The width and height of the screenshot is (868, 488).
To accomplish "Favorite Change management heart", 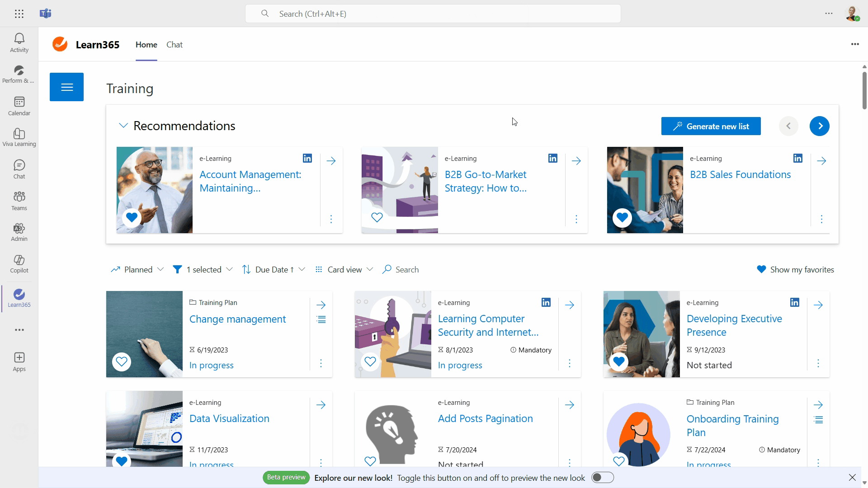I will click(122, 361).
